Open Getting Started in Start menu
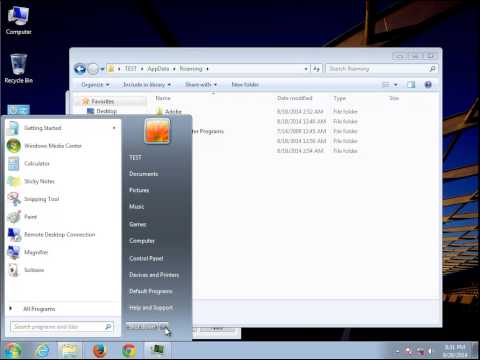This screenshot has height=360, width=480. coord(62,128)
